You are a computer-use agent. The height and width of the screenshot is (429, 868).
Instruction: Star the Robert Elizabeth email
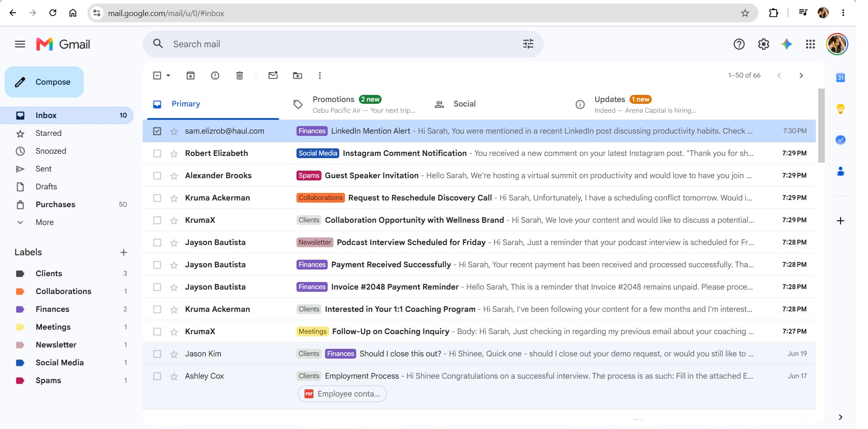[x=174, y=154]
